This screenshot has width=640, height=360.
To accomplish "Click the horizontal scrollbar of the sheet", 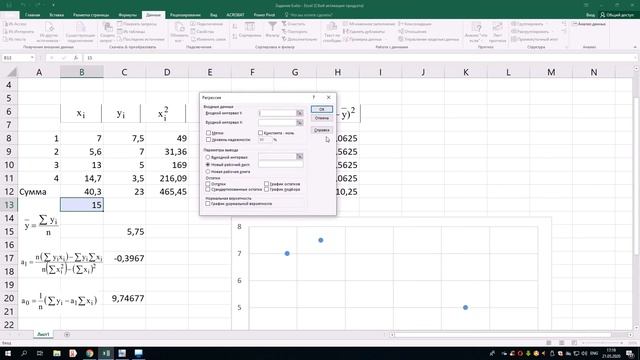I will click(x=502, y=335).
